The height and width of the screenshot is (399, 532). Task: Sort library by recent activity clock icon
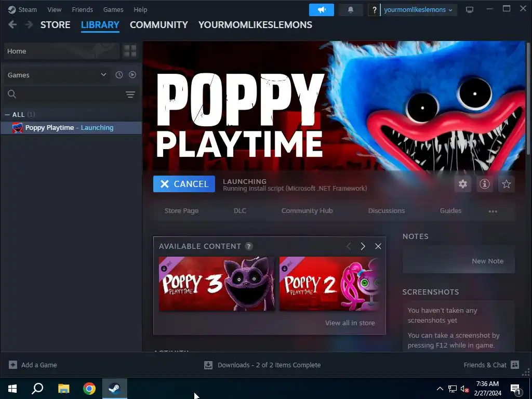119,75
